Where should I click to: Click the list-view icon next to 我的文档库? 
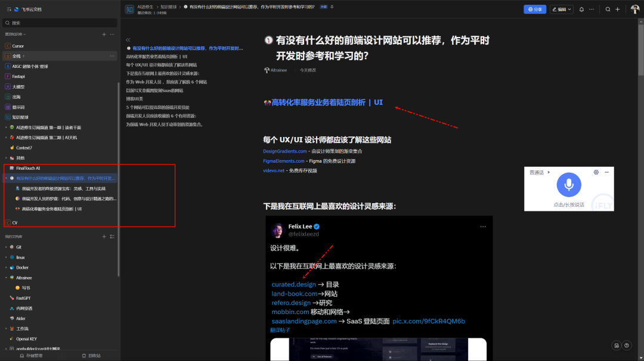(112, 236)
